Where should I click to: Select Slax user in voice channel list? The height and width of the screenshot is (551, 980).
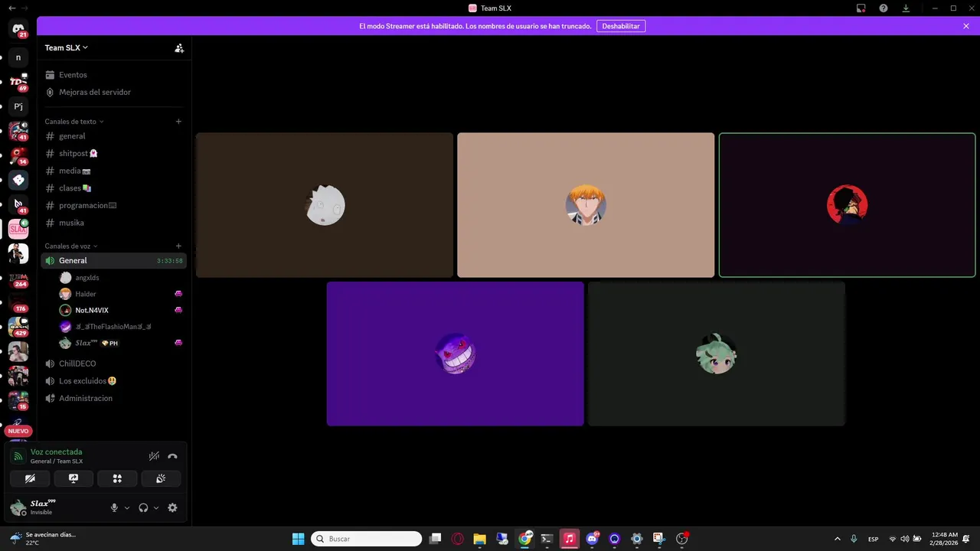pyautogui.click(x=121, y=343)
